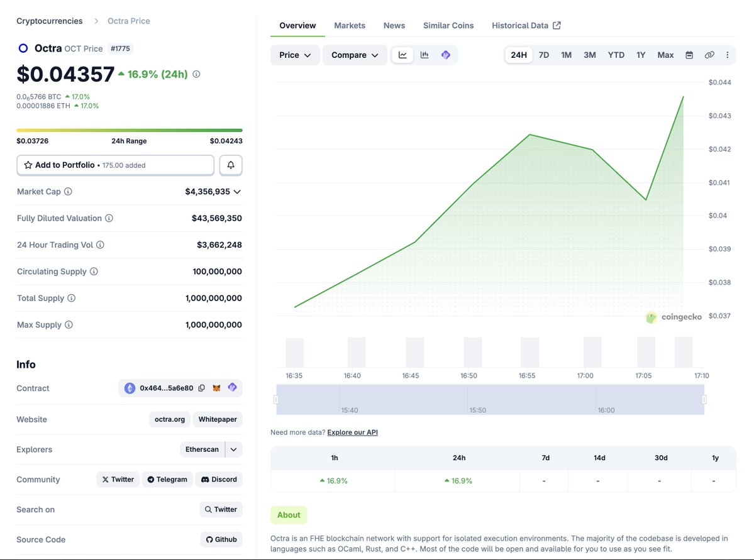Open the Telegram community link
The height and width of the screenshot is (560, 754).
(x=167, y=480)
